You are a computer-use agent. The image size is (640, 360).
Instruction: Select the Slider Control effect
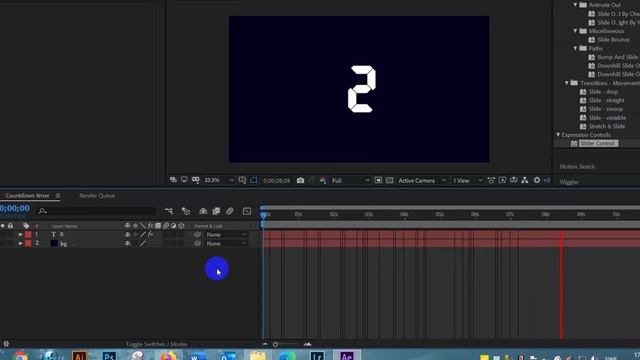click(x=598, y=143)
